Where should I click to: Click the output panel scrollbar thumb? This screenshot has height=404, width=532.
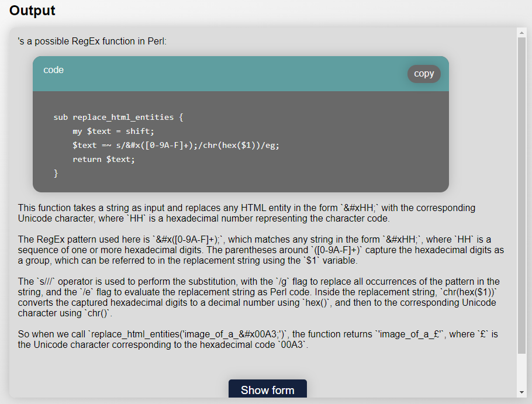[521, 195]
